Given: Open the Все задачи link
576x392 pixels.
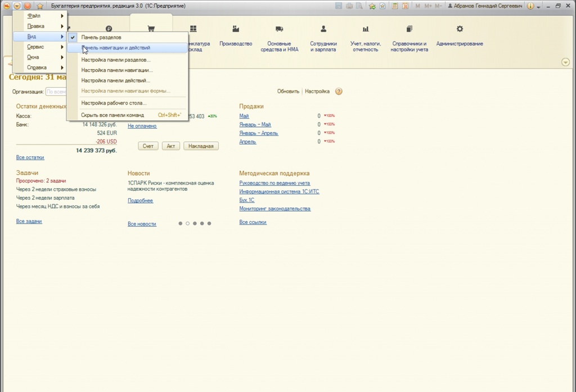Looking at the screenshot, I should (29, 221).
